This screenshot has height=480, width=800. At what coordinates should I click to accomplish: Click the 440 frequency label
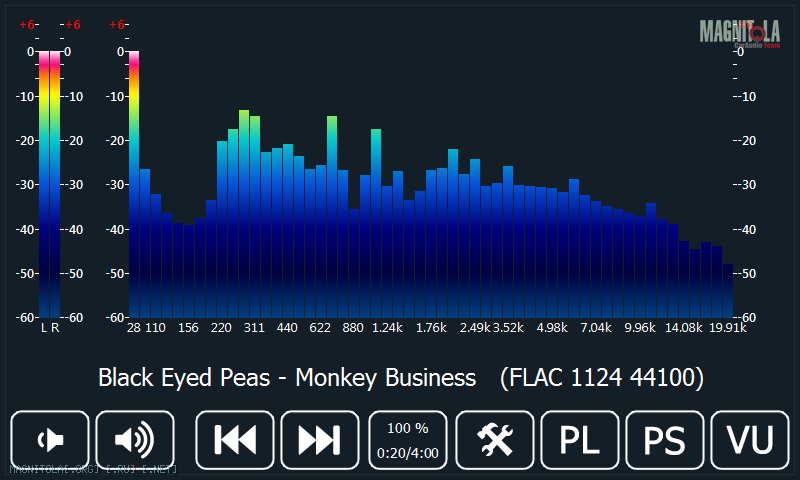[x=287, y=328]
